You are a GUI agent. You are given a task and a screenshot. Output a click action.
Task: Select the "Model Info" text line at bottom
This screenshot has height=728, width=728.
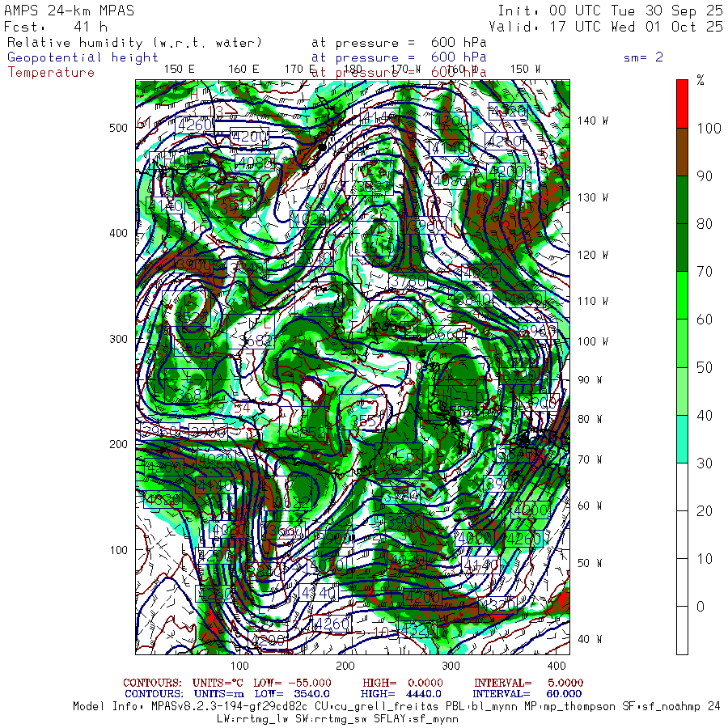tap(396, 706)
